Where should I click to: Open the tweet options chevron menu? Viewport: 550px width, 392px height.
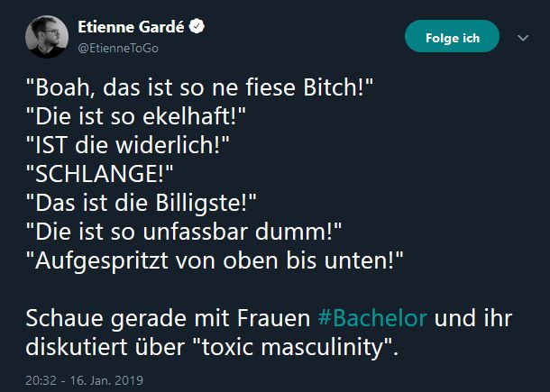[523, 38]
